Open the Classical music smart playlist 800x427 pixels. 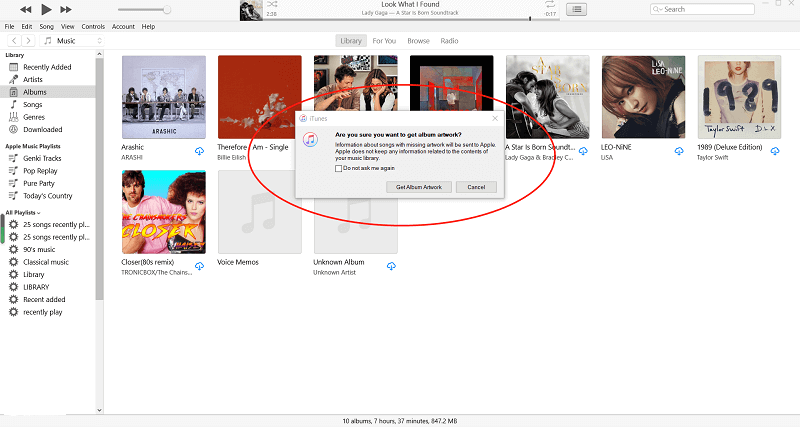click(x=47, y=262)
